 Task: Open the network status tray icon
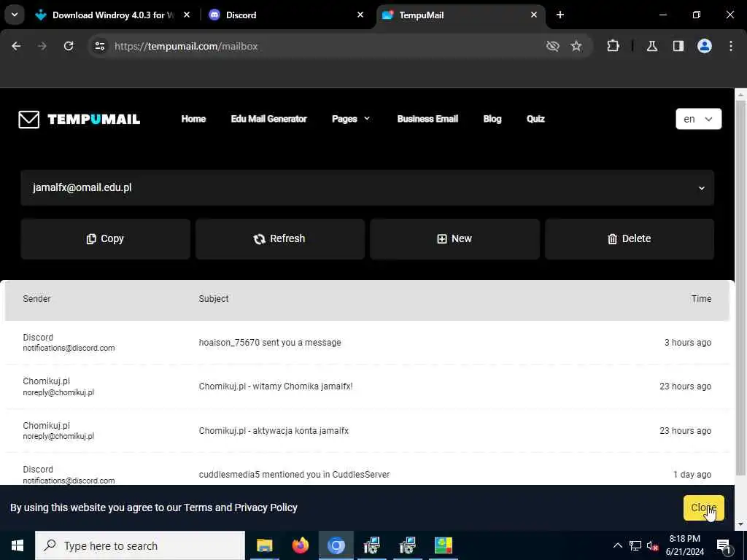(635, 545)
